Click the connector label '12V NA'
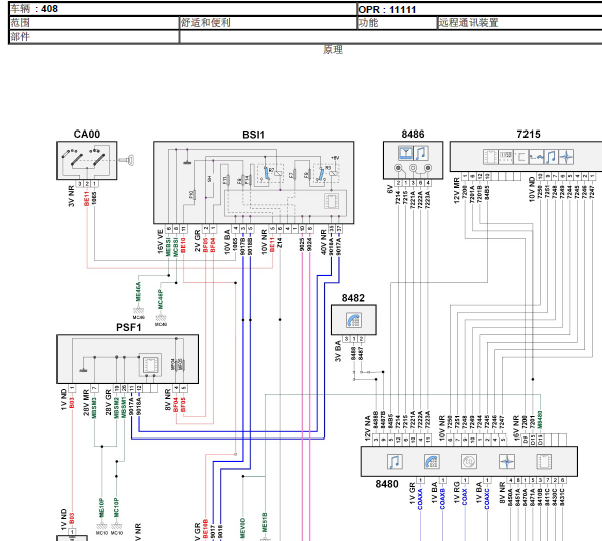Viewport: 602px width, 541px height. (368, 427)
